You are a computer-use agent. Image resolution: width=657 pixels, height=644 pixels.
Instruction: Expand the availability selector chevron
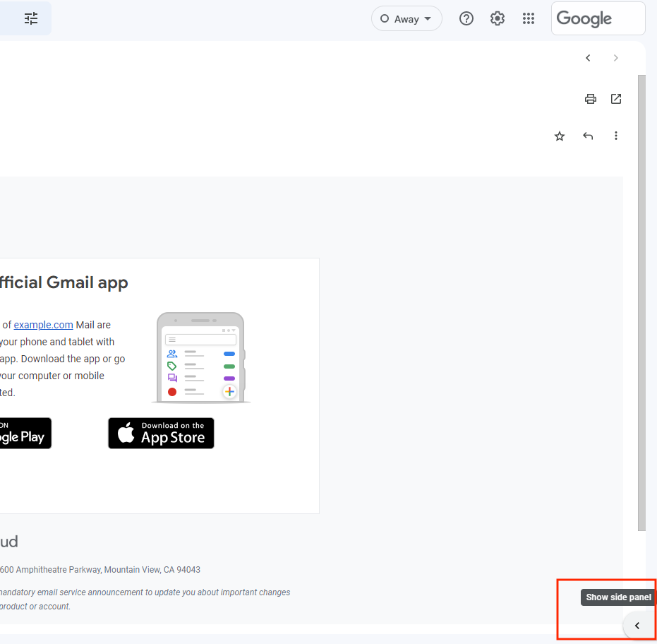(x=426, y=18)
